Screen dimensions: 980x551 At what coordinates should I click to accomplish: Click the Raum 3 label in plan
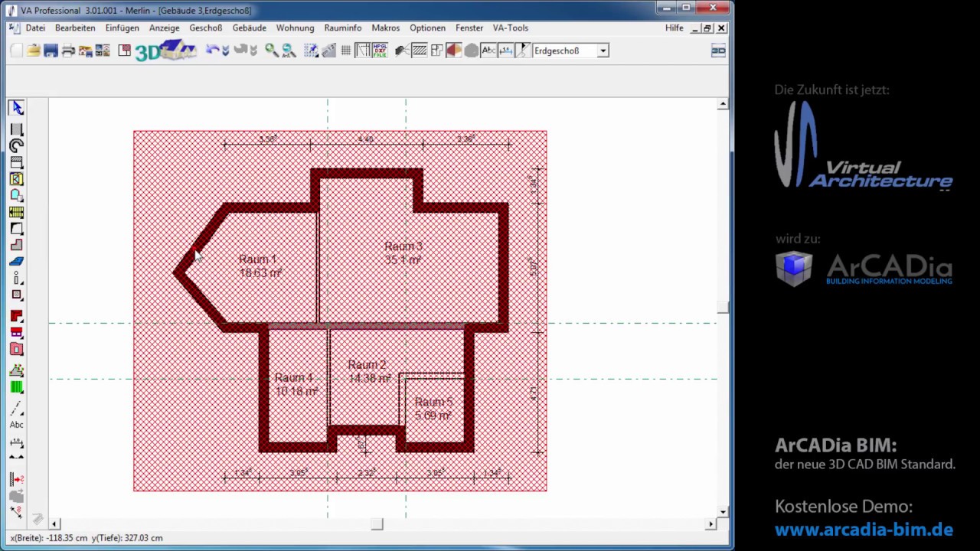tap(403, 246)
